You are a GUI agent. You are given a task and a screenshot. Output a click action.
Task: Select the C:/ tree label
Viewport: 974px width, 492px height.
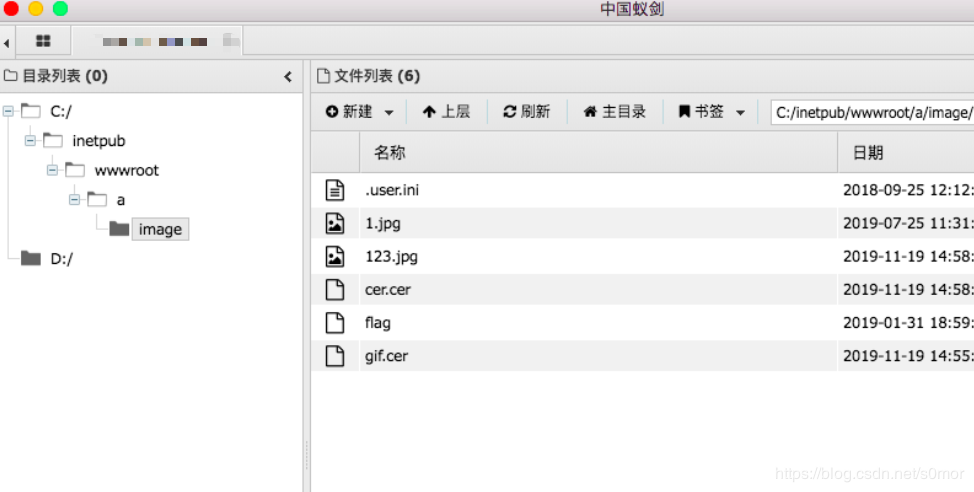point(61,112)
